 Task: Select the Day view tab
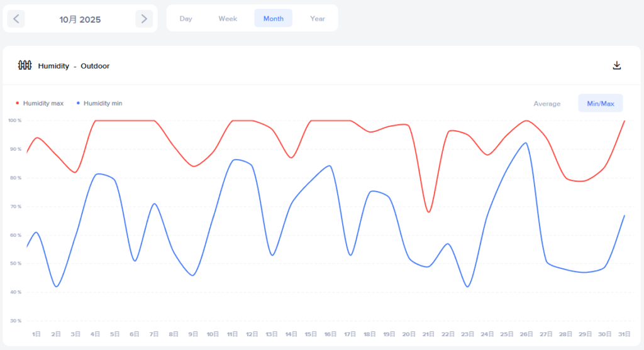186,18
